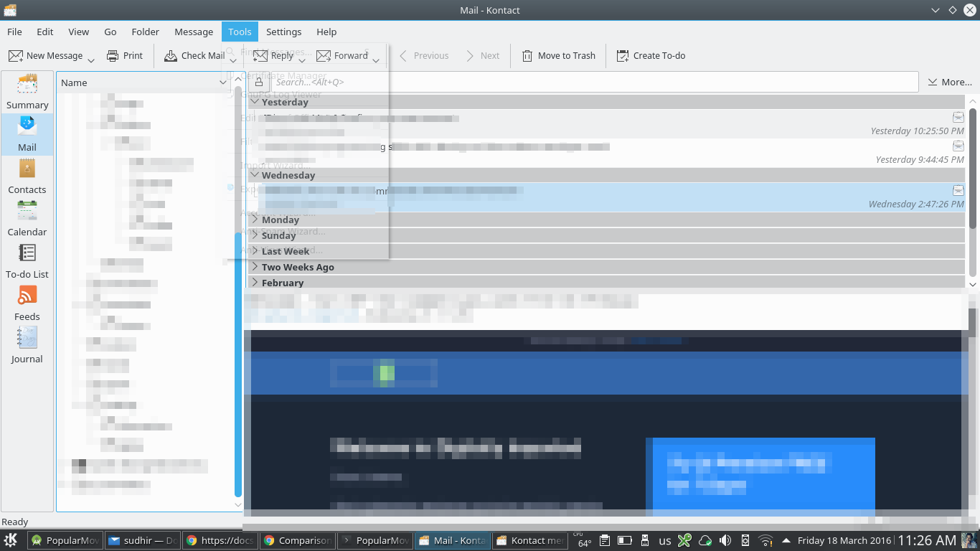Select message dated Yesterday 9:44:45 PM
Viewport: 980px width, 551px height.
coord(607,153)
